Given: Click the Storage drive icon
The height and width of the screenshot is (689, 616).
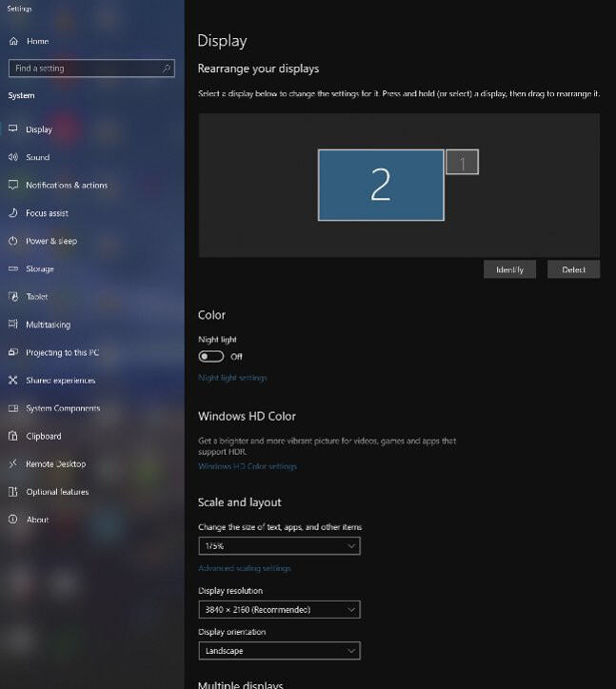Looking at the screenshot, I should [x=13, y=269].
